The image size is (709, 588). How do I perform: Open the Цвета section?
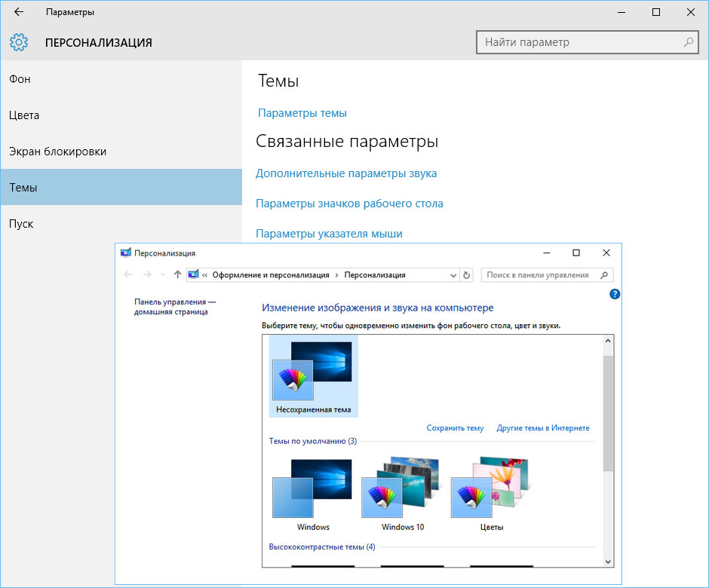pyautogui.click(x=121, y=115)
